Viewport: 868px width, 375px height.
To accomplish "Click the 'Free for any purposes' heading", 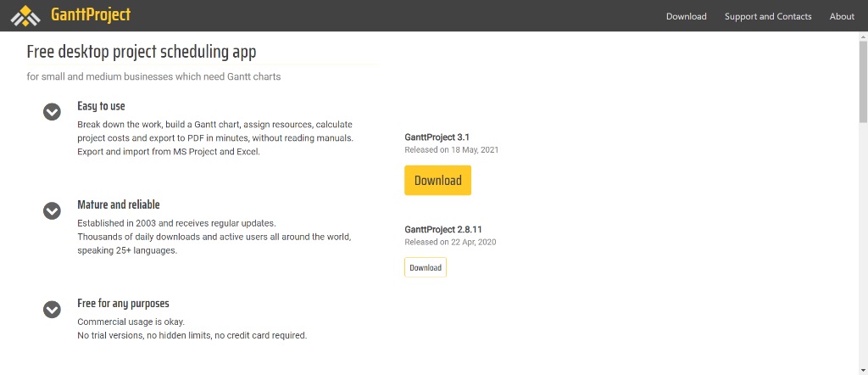I will (x=124, y=303).
